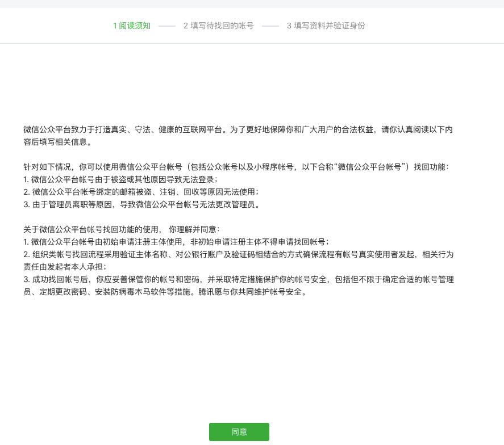
Task: Click the line 关于微信公众平台帐号找回功能的使用
Action: pyautogui.click(x=122, y=229)
